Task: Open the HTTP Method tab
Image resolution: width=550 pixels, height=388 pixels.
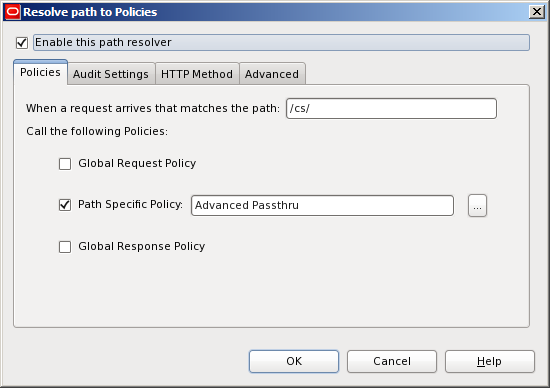Action: [x=197, y=74]
